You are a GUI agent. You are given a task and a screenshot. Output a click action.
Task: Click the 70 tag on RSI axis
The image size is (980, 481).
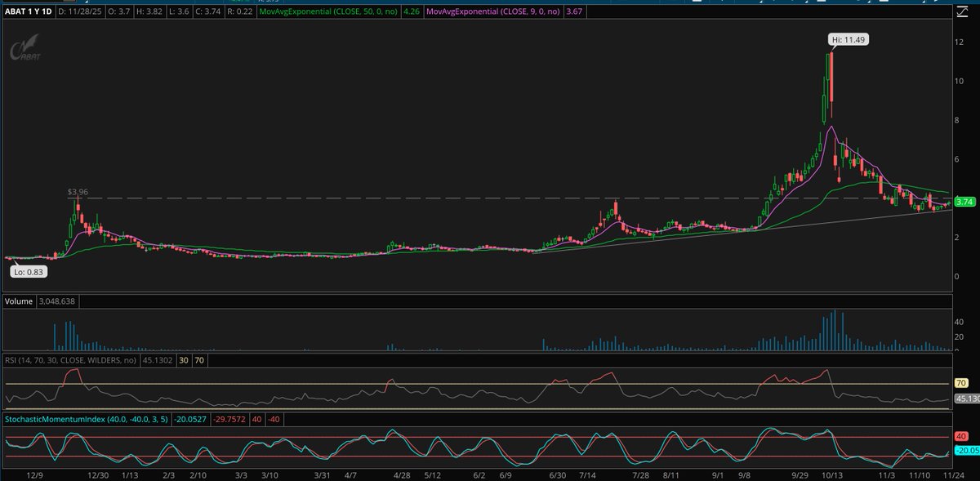[961, 382]
